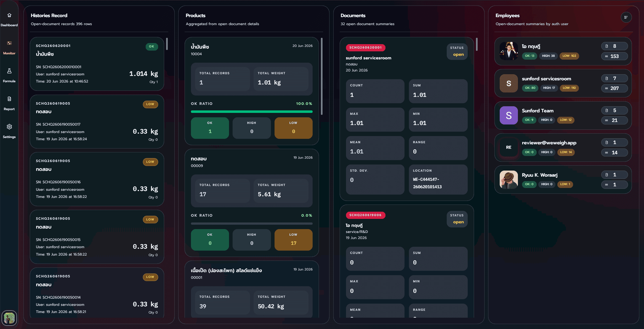Click OK: 80 chip for sunford servicesroom
Viewport: 644px width, 329px height.
[530, 88]
